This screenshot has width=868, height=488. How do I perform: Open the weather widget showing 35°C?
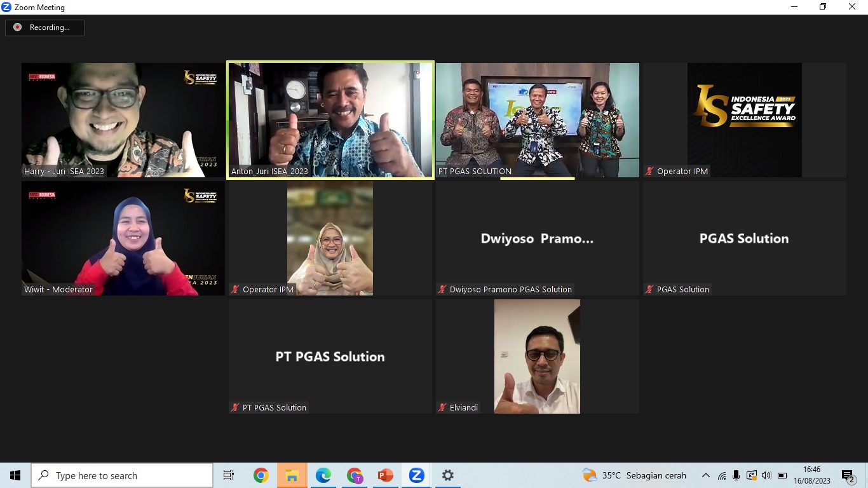634,475
